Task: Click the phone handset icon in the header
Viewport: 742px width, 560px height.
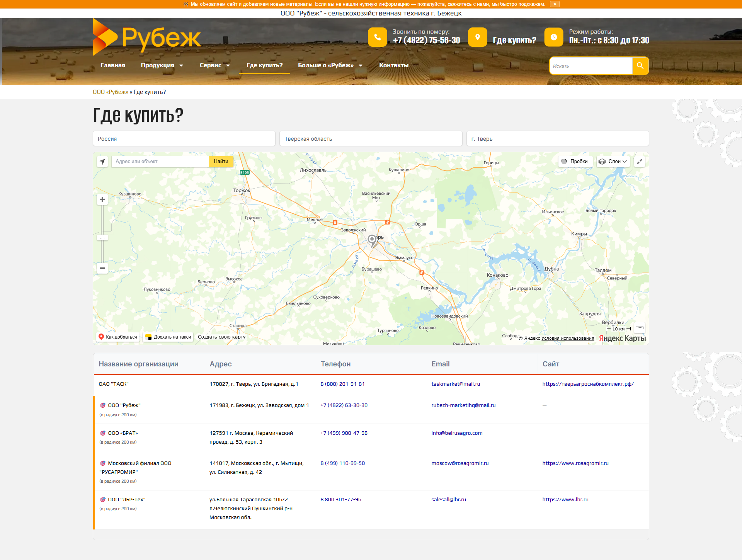Action: [378, 37]
